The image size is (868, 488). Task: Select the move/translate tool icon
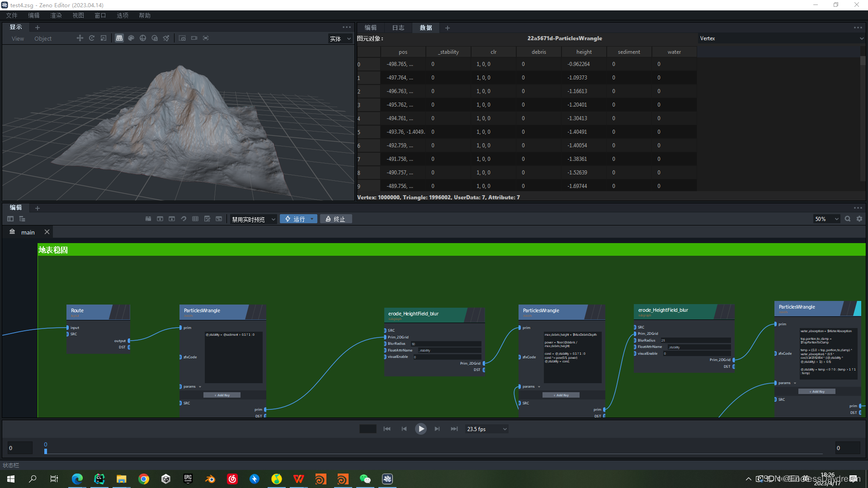tap(80, 38)
